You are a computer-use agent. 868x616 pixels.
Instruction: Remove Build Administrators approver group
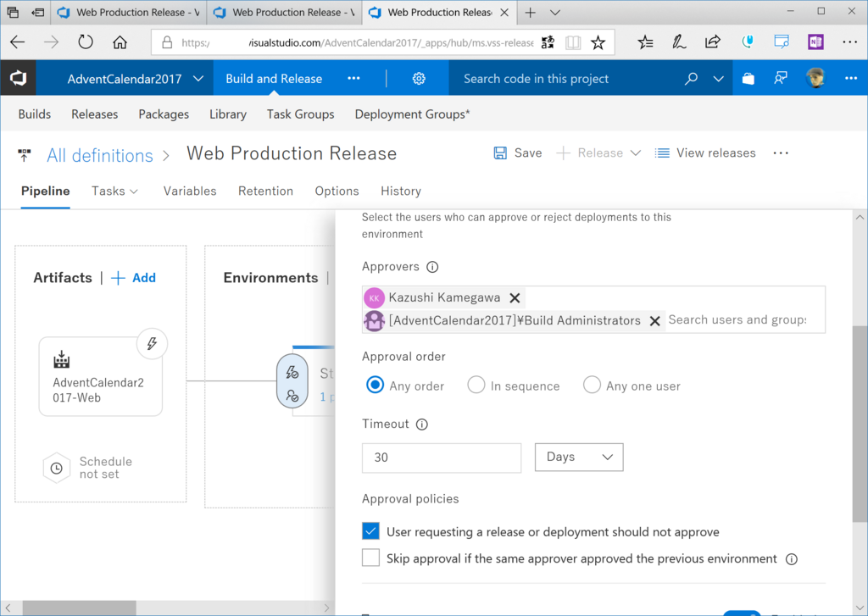(654, 321)
